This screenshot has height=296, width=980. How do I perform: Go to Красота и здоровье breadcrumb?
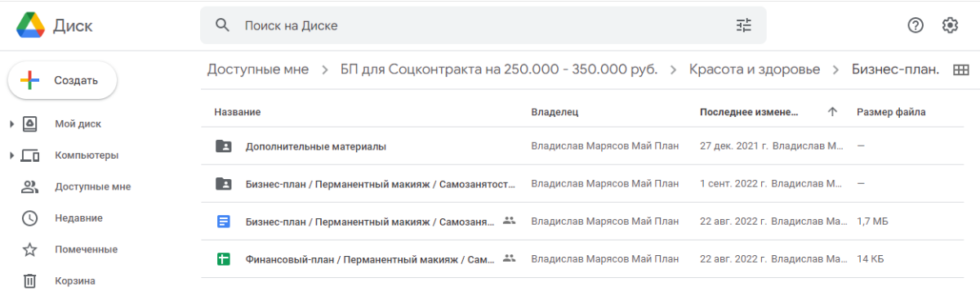(x=755, y=70)
